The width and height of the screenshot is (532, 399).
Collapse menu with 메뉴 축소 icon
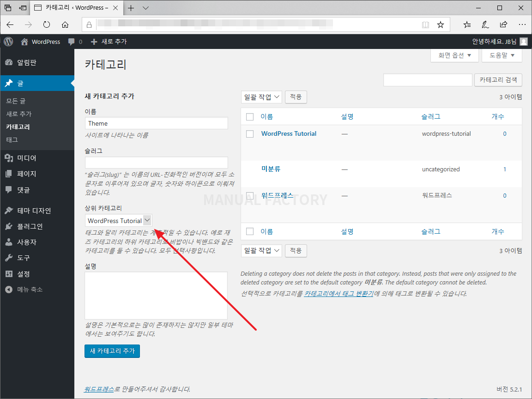click(x=9, y=290)
